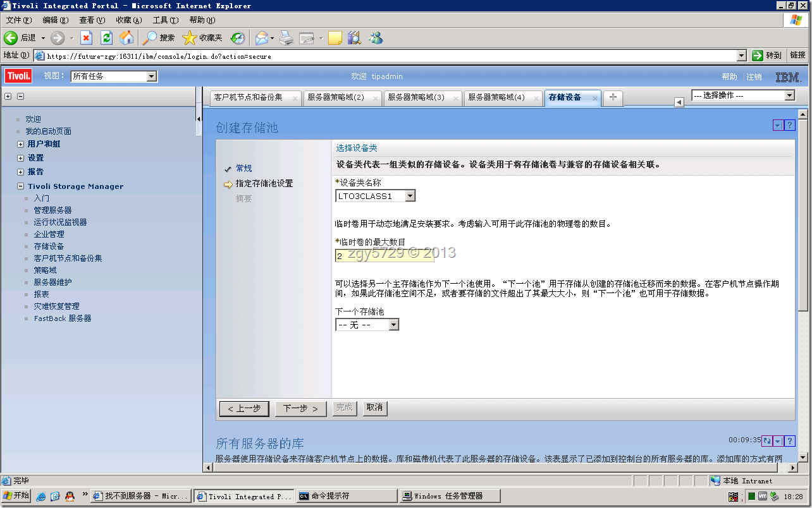Open FastBack 服务器 in navigation tree
The image size is (812, 508).
coord(63,318)
